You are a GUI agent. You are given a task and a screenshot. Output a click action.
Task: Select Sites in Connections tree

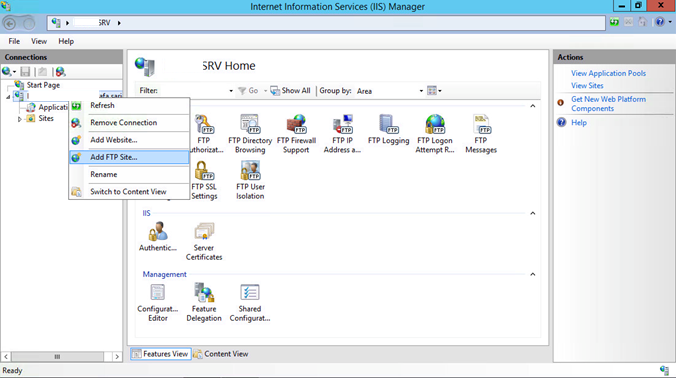(x=46, y=119)
